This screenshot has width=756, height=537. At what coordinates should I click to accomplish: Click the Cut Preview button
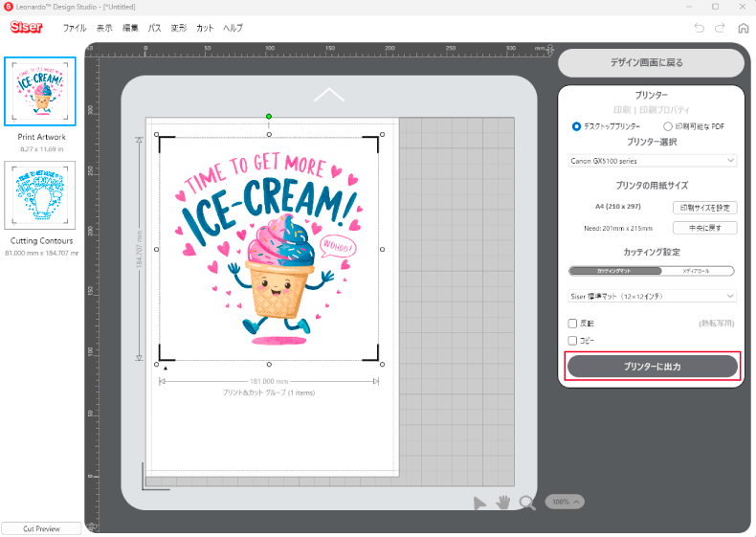tap(41, 528)
